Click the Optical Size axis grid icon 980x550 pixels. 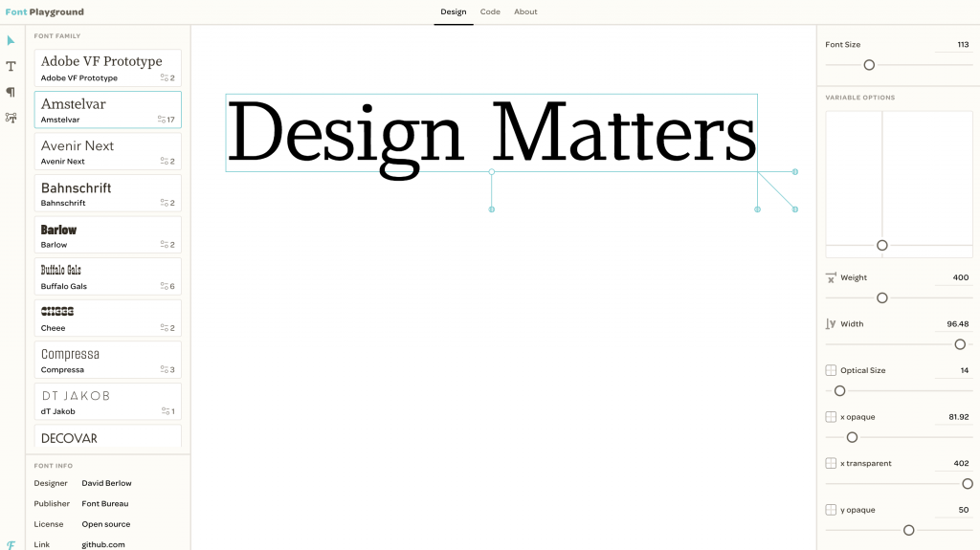(831, 370)
